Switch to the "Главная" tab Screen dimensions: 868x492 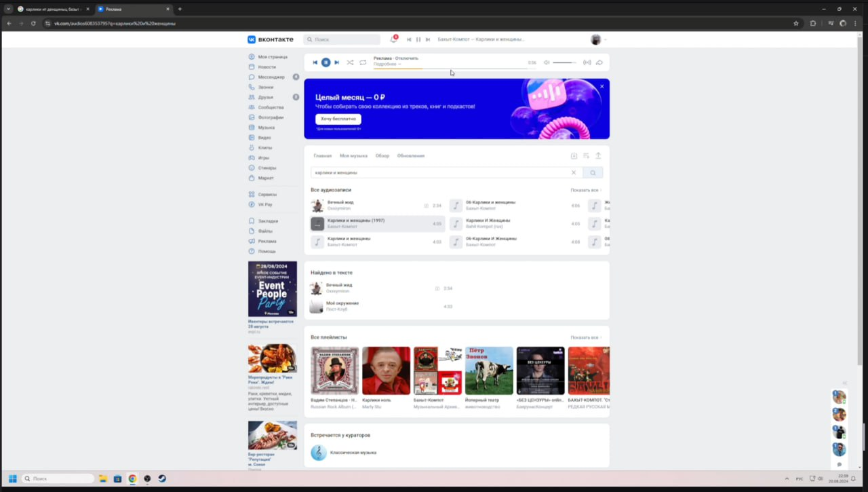click(323, 155)
